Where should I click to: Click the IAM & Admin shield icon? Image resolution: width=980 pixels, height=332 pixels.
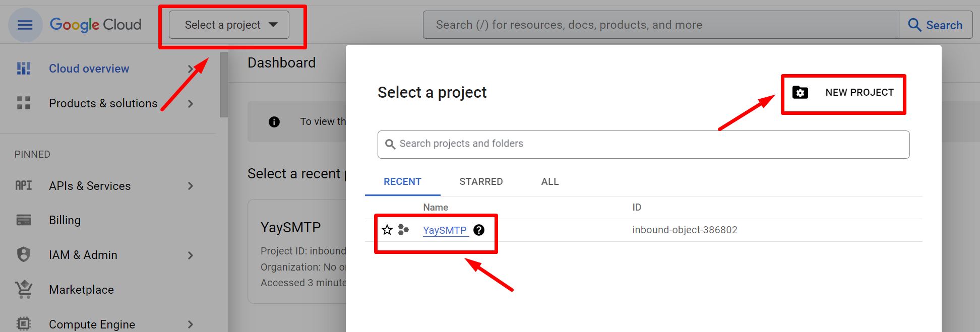[x=24, y=255]
